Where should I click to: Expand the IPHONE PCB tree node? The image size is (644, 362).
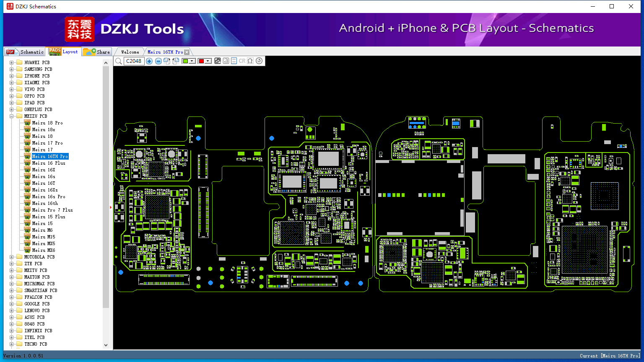[12, 76]
